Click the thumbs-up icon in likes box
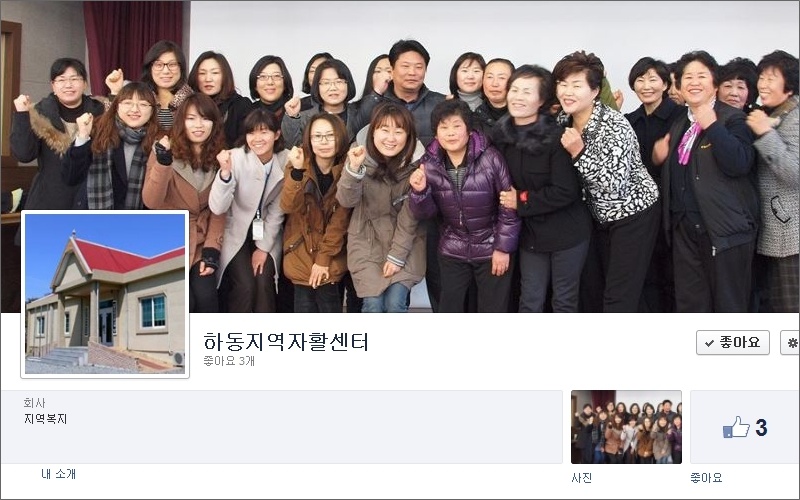Viewport: 800px width, 500px height. 736,427
